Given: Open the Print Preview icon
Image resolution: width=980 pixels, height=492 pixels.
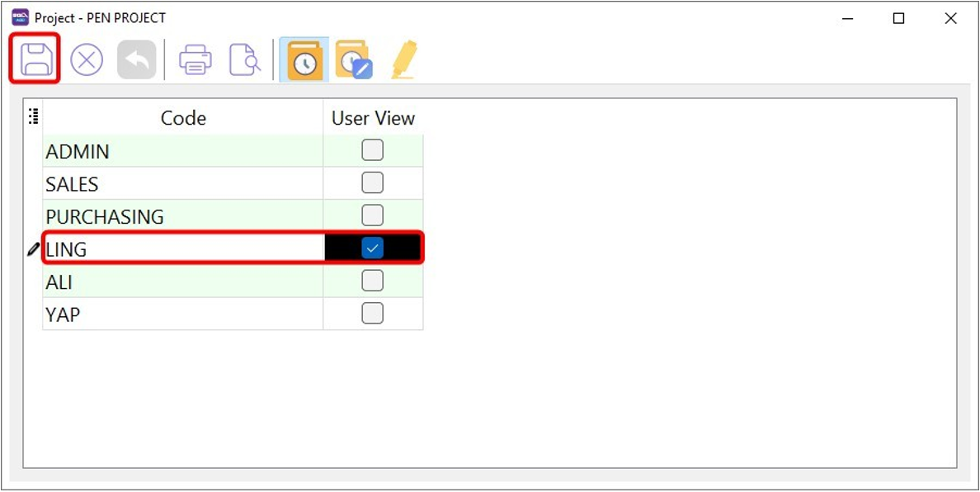Looking at the screenshot, I should point(243,58).
